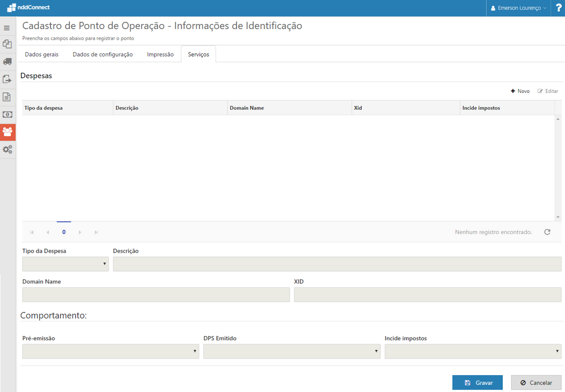Click the truck icon in sidebar
Screen dimensions: 565x392
coord(7,62)
